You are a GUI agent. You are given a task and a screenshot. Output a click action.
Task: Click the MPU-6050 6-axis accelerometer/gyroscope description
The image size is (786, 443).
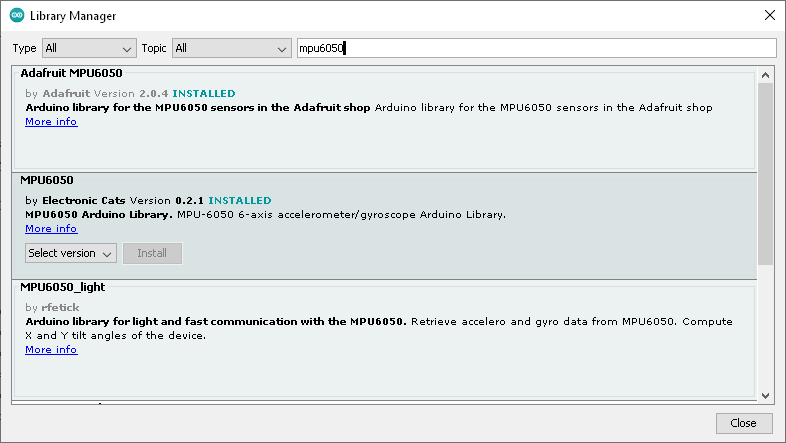click(341, 215)
